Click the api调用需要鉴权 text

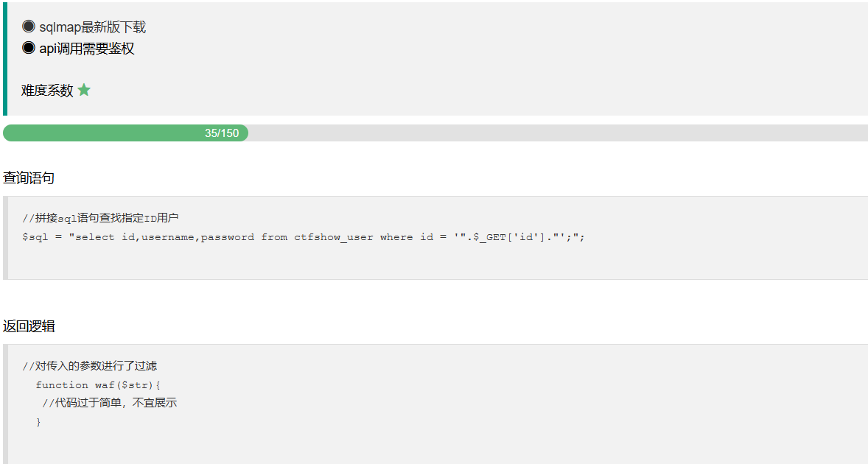[x=86, y=49]
